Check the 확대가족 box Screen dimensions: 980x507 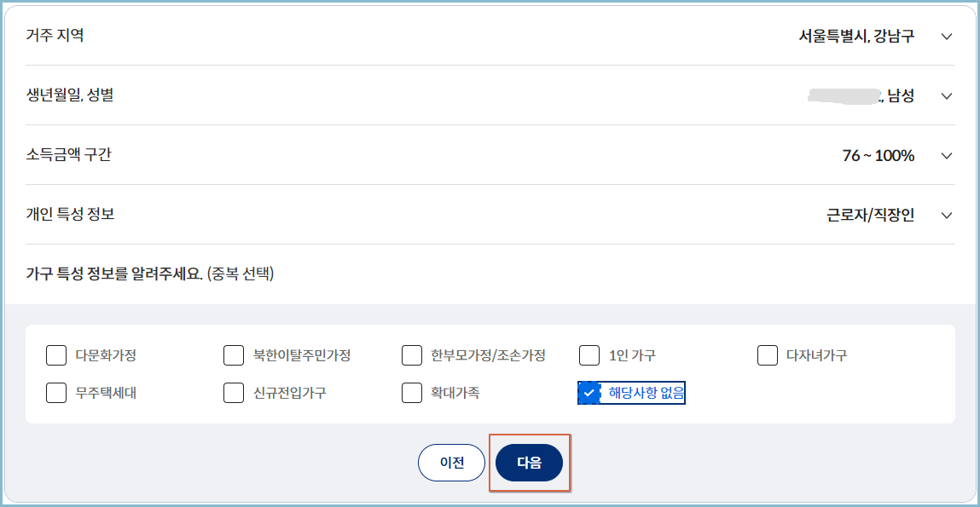[x=410, y=392]
